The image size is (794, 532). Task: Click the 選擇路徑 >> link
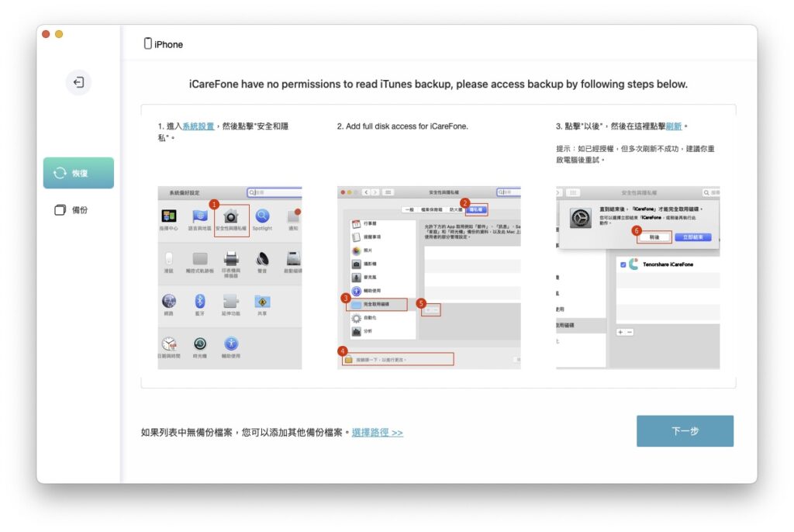[x=378, y=432]
